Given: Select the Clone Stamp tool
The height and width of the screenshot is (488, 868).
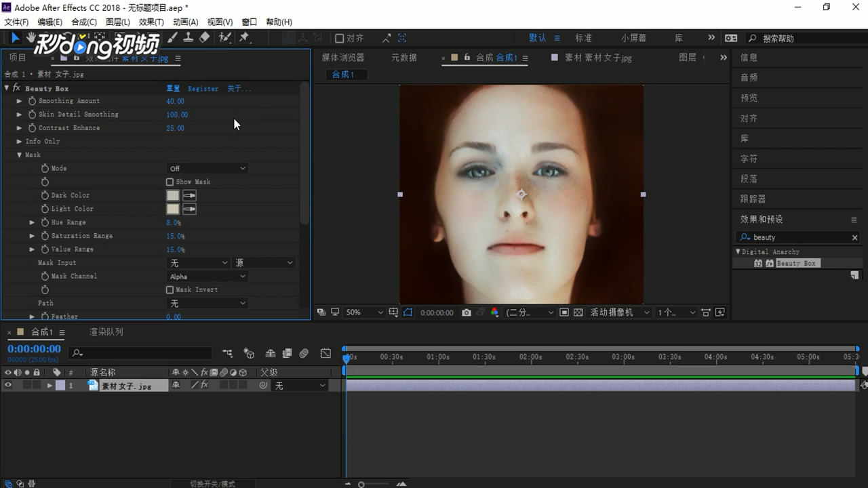Looking at the screenshot, I should click(x=189, y=38).
